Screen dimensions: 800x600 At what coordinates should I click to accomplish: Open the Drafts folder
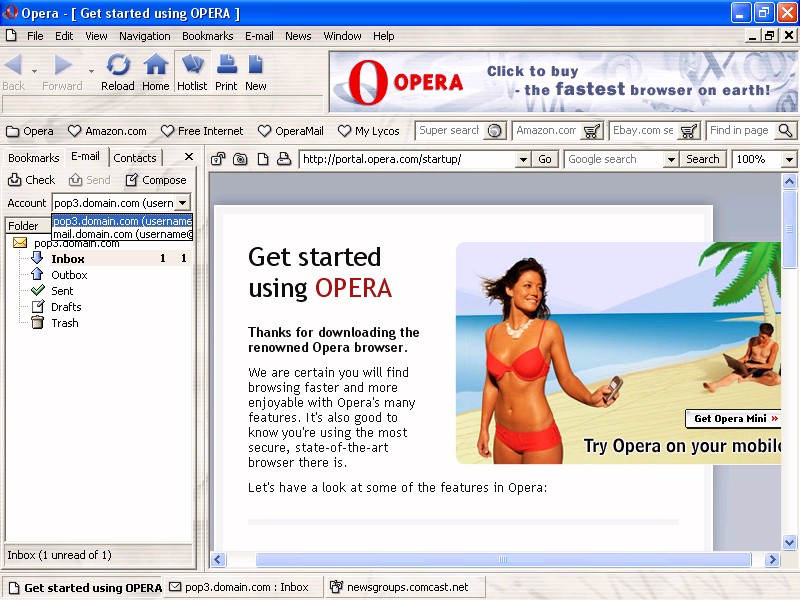[x=56, y=307]
